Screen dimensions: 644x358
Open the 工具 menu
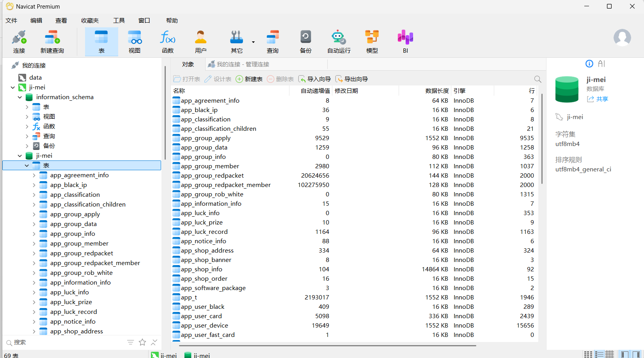(119, 20)
